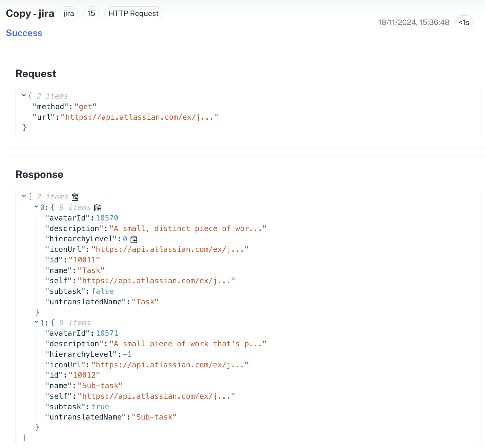
Task: Click the <1s duration badge
Action: click(x=464, y=22)
